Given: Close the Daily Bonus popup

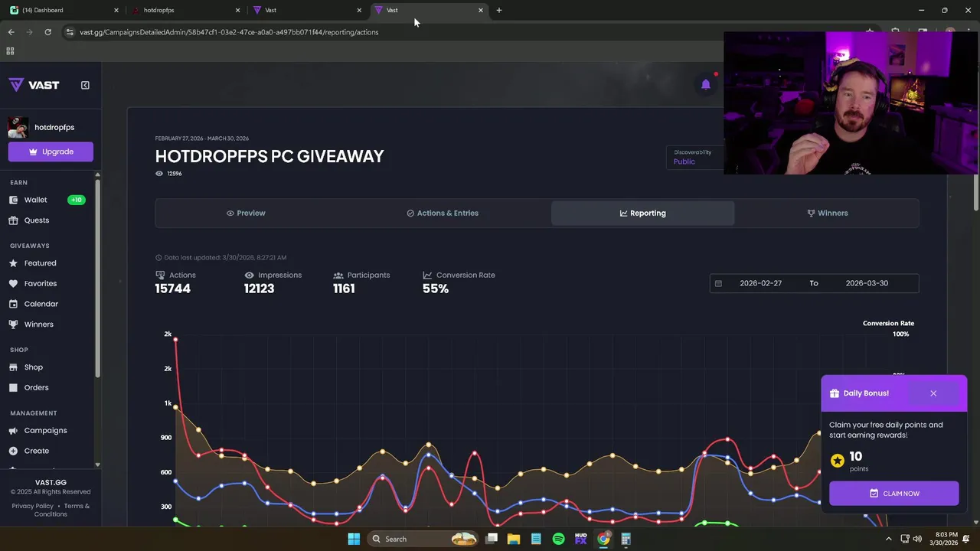Looking at the screenshot, I should tap(933, 393).
